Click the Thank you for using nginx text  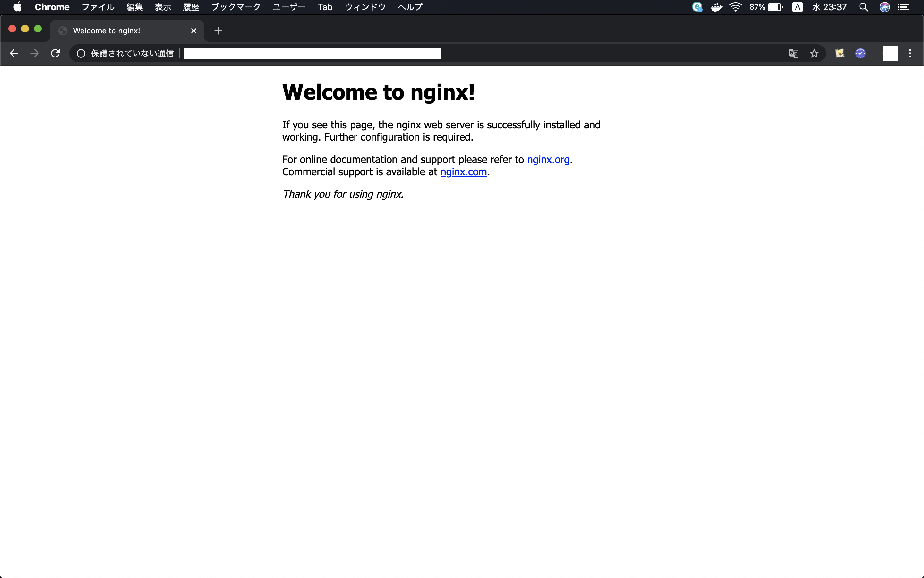click(x=343, y=194)
